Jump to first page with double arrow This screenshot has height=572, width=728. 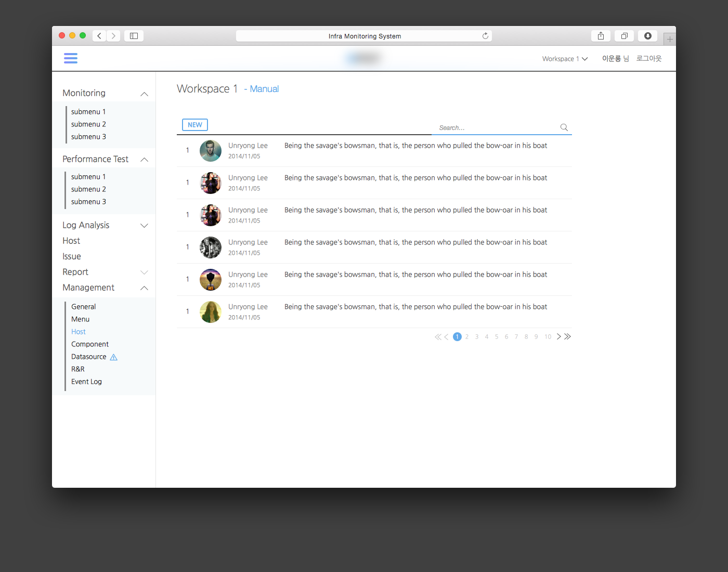(437, 337)
